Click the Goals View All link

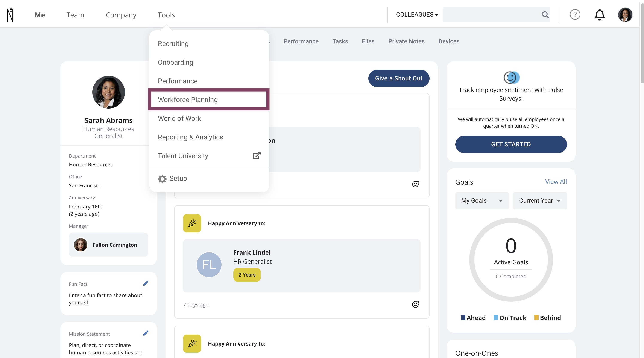(556, 182)
